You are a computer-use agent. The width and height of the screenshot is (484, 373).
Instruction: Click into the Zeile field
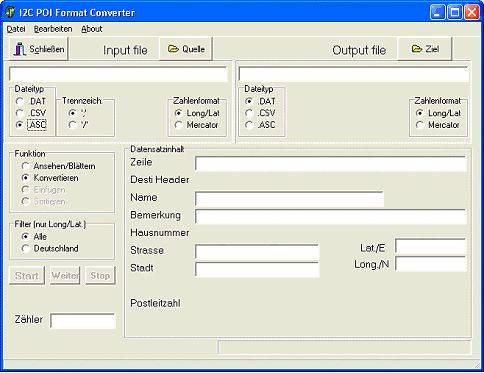[331, 164]
